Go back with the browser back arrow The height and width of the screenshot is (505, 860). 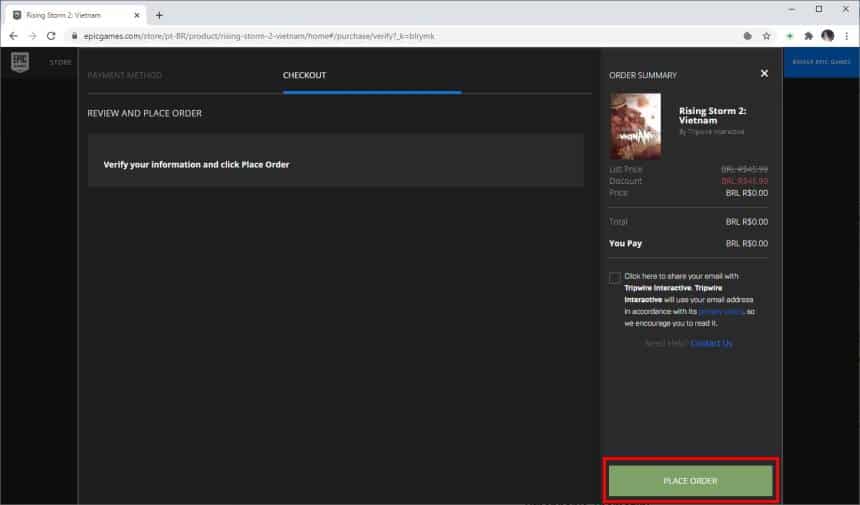[x=14, y=36]
